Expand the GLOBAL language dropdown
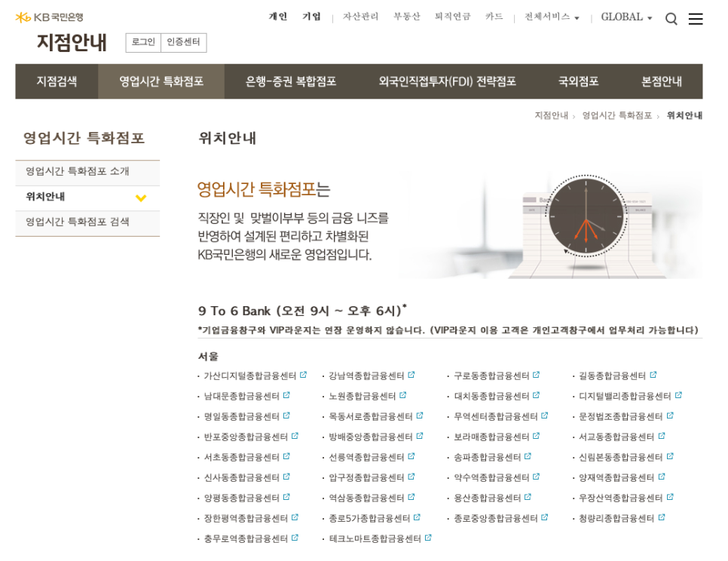728x561 pixels. click(626, 17)
